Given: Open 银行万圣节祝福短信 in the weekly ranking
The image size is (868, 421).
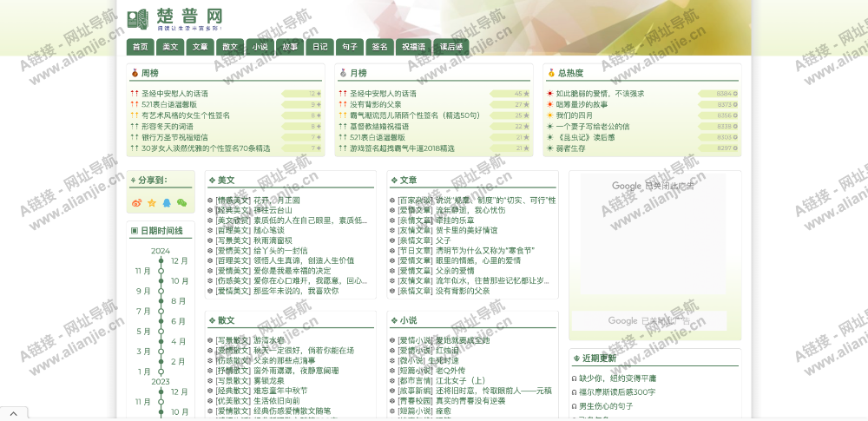Looking at the screenshot, I should 175,137.
